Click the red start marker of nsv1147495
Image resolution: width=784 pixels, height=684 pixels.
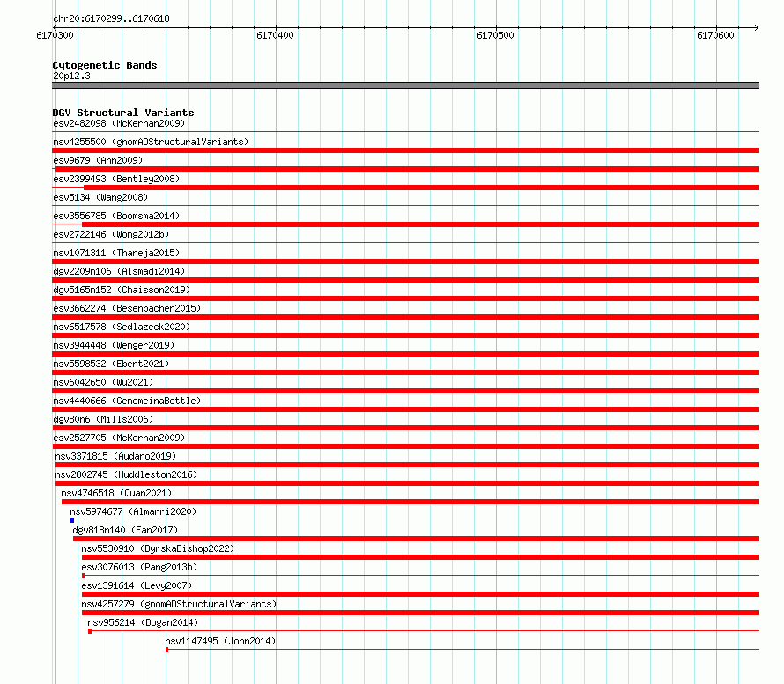click(x=166, y=650)
